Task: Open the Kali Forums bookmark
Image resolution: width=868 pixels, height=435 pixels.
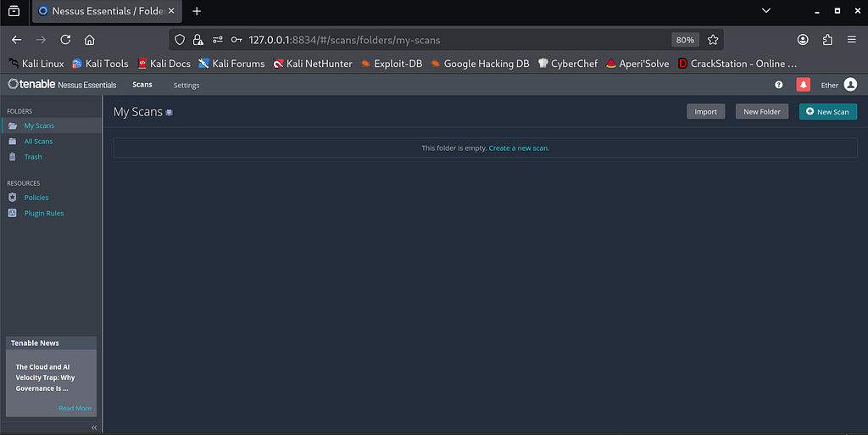Action: pos(232,64)
